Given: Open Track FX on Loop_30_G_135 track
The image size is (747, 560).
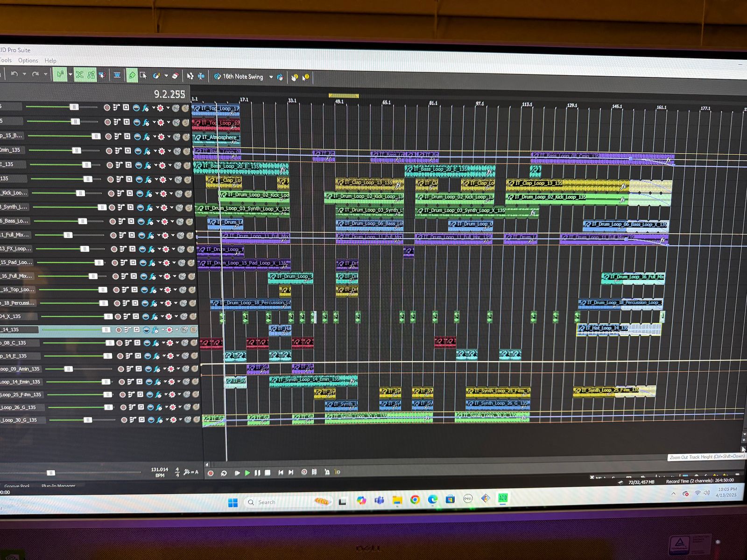Looking at the screenshot, I should [160, 420].
